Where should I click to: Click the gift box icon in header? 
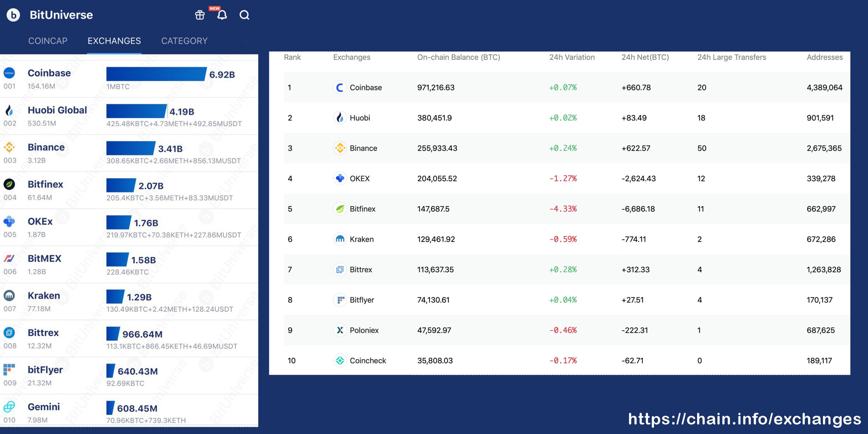tap(200, 15)
